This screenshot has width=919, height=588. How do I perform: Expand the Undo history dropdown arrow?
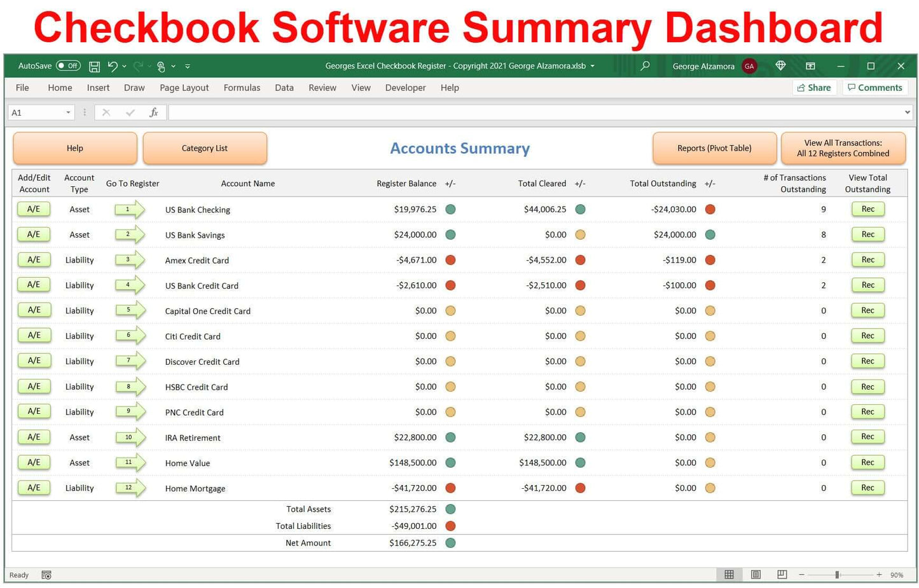123,66
